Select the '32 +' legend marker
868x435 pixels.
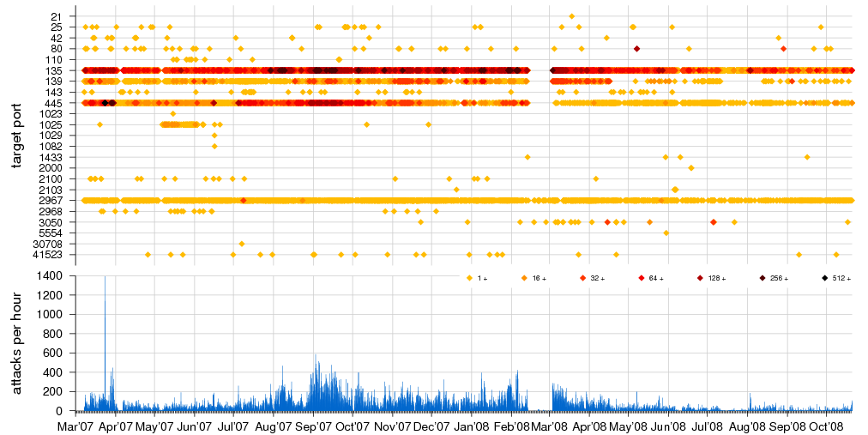(x=582, y=278)
